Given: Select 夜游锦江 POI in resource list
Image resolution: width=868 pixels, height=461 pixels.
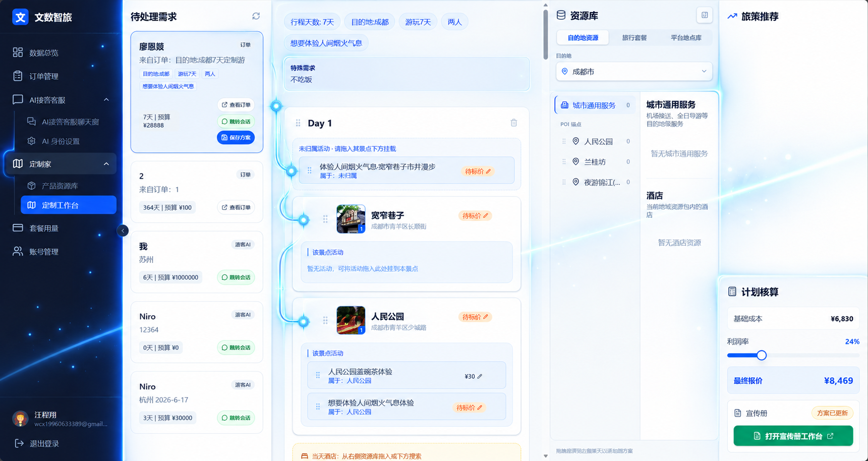Looking at the screenshot, I should coord(596,182).
